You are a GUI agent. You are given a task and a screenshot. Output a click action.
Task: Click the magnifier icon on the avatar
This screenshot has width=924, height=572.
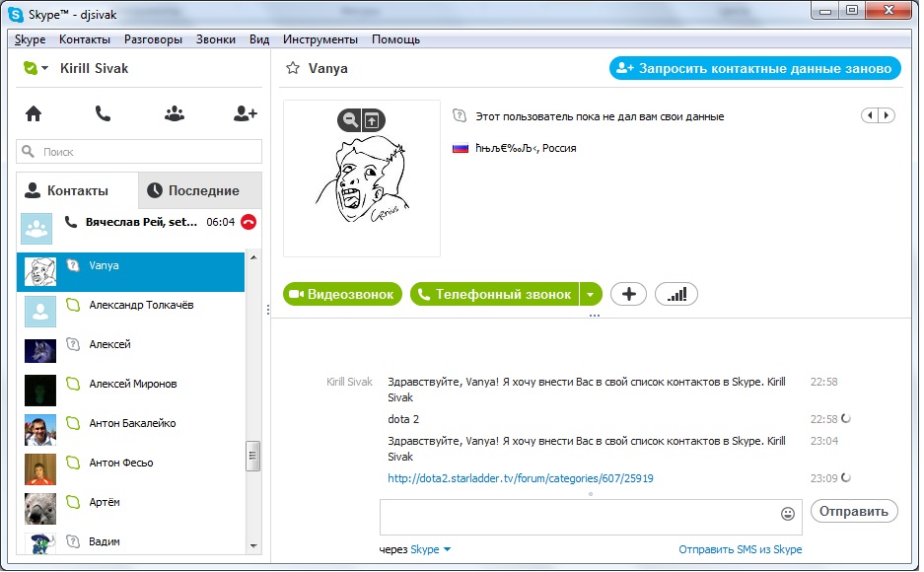point(350,120)
